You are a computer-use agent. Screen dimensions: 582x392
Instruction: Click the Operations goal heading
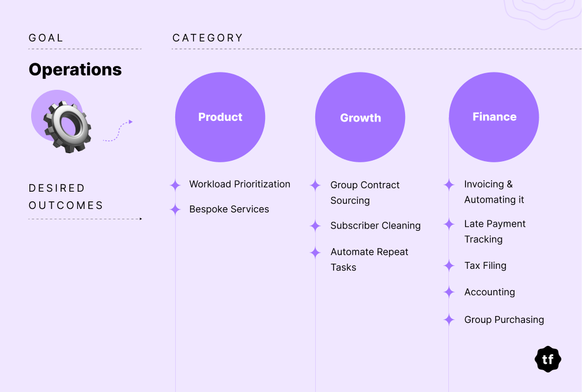click(75, 70)
